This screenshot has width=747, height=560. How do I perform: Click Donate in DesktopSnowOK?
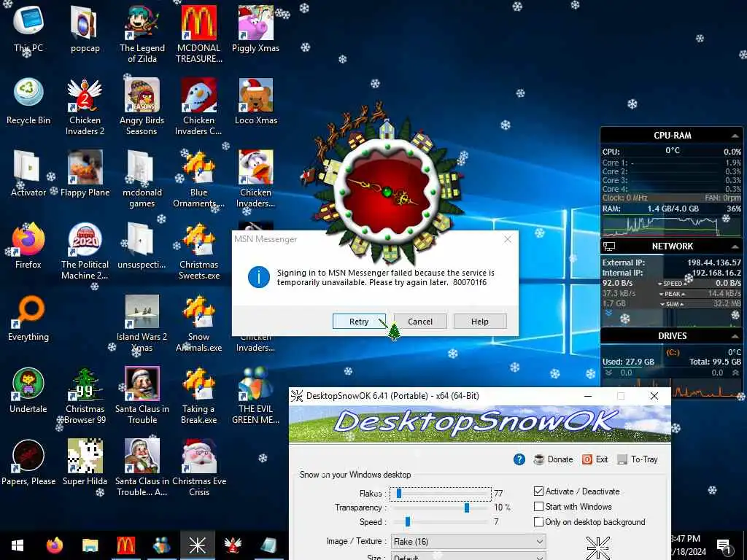[554, 459]
